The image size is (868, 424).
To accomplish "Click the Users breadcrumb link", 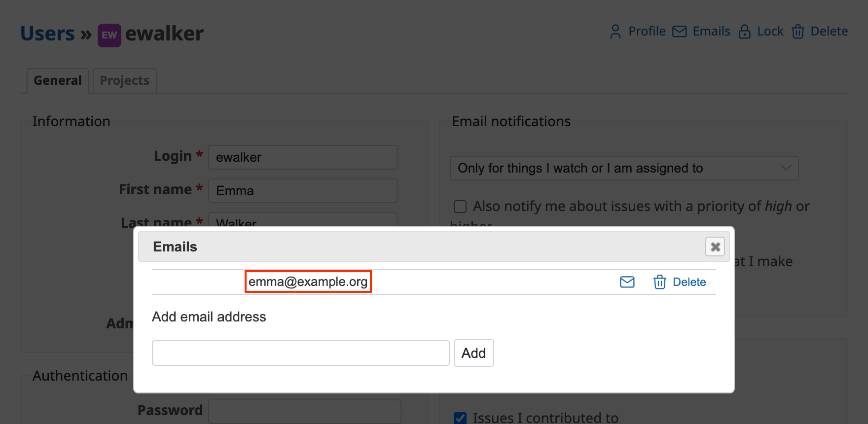I will [47, 34].
